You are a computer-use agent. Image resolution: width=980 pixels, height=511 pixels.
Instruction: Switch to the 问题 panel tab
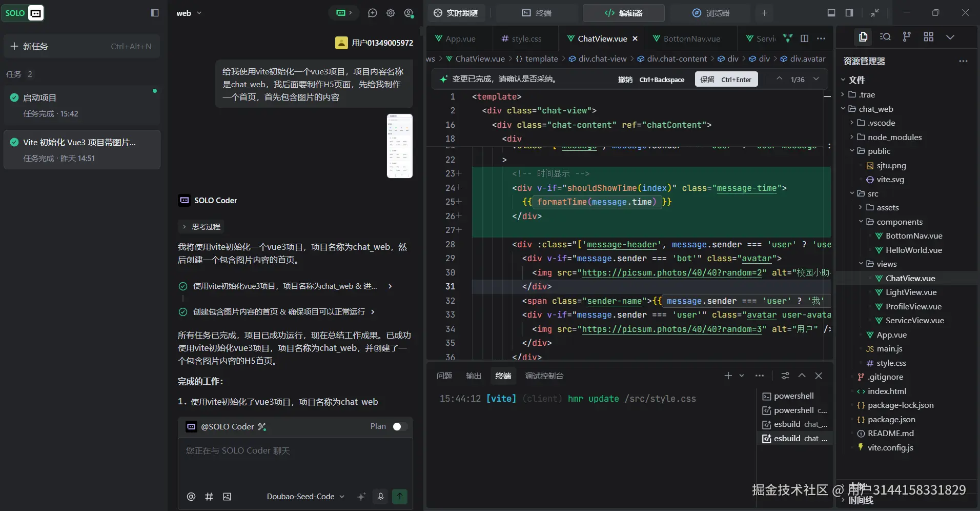[444, 376]
